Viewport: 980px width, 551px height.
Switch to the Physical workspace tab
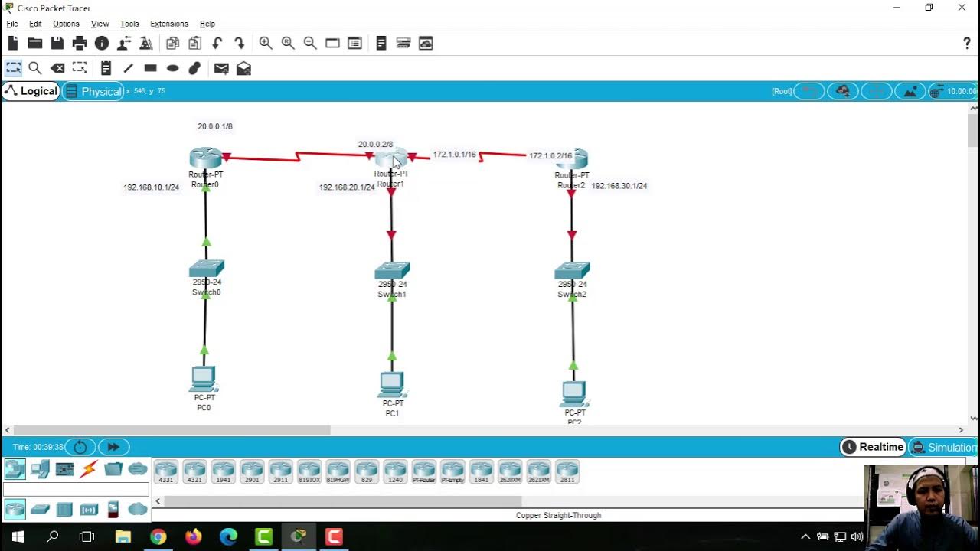(93, 91)
